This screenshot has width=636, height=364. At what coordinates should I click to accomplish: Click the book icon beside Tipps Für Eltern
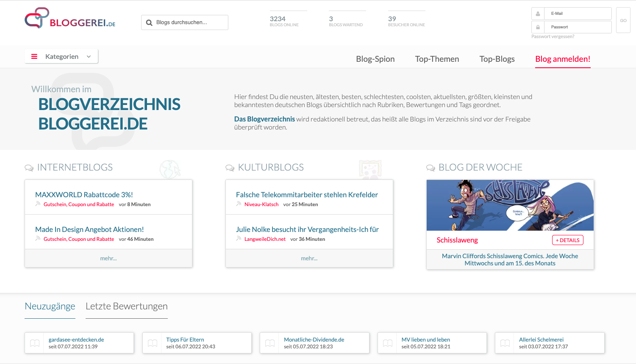pos(153,343)
